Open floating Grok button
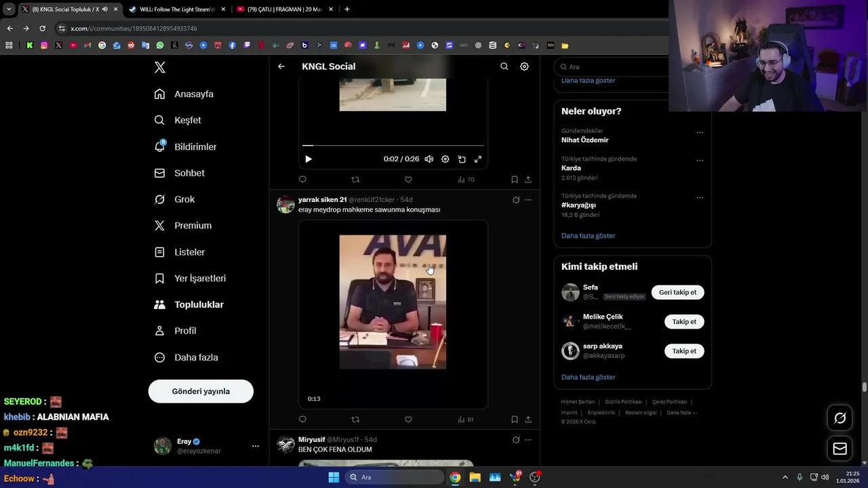Screen dimensions: 868x488 [840, 418]
